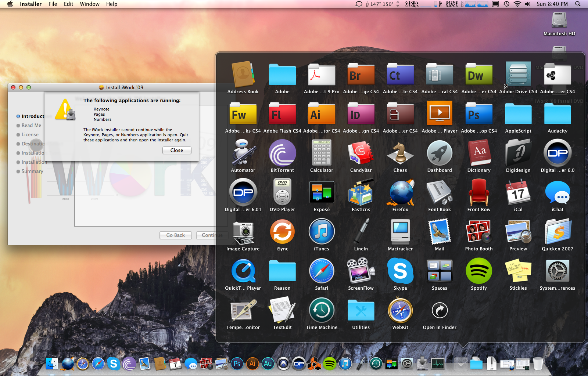Screen dimensions: 588x376
Task: Open Address Book in the Applications grid
Action: (x=243, y=75)
